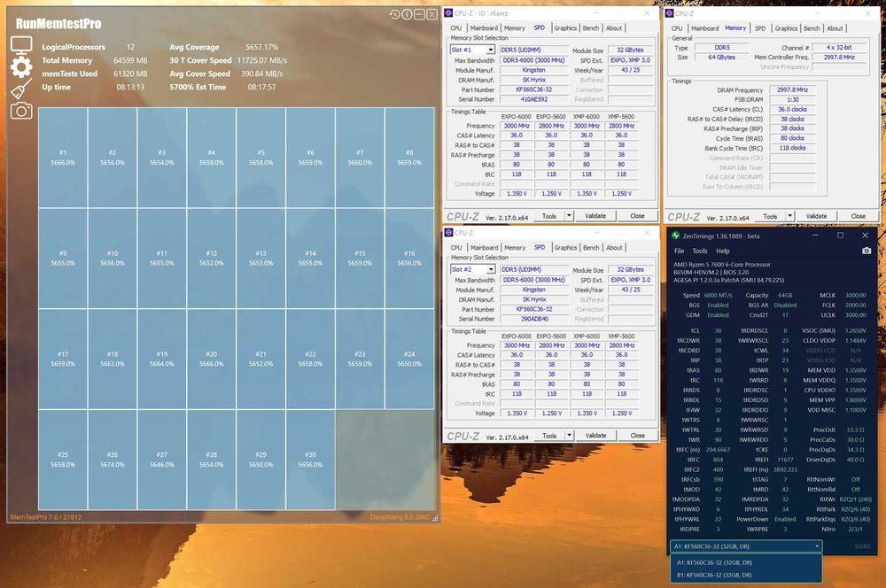Viewport: 886px width, 588px height.
Task: Click the ZenTimings app icon in title bar
Action: click(675, 236)
